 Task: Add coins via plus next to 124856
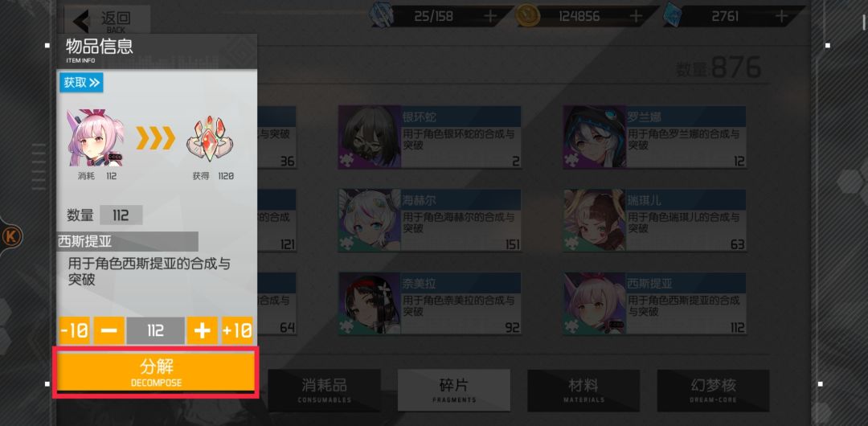(636, 16)
